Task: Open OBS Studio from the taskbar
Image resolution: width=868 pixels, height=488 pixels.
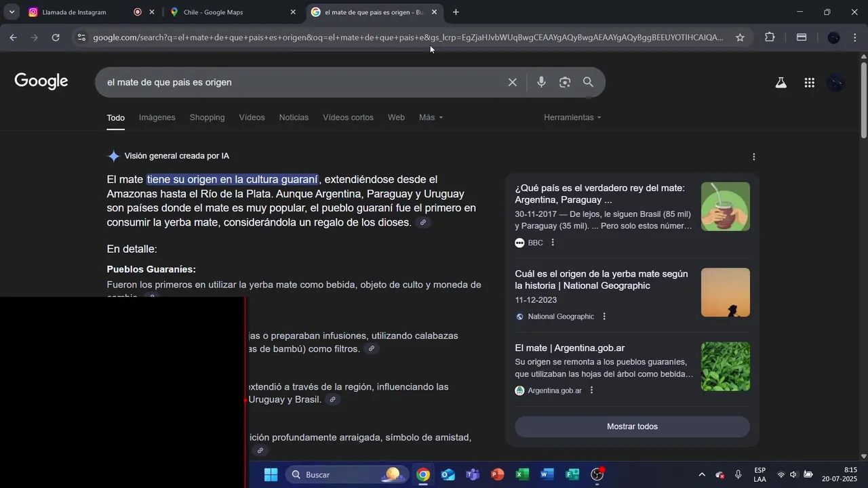Action: [x=597, y=474]
